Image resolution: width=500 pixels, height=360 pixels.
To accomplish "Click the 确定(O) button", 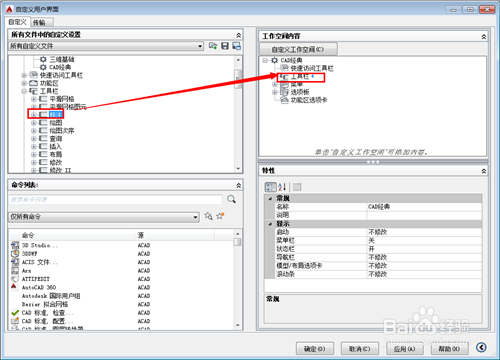I will pos(315,349).
